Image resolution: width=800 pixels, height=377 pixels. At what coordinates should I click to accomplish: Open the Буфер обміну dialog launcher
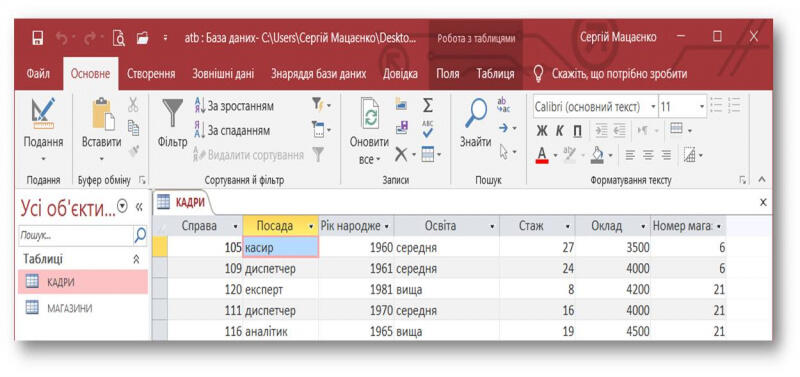coord(142,180)
